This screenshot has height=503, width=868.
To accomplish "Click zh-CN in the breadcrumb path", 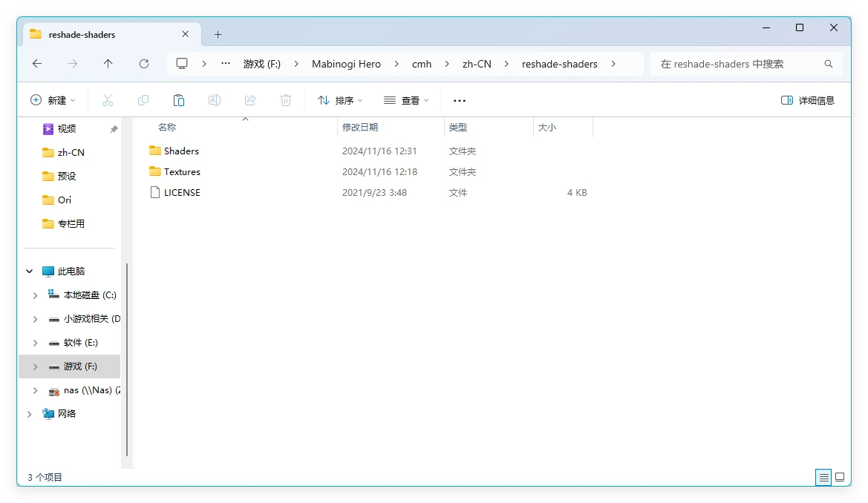I will coord(477,64).
